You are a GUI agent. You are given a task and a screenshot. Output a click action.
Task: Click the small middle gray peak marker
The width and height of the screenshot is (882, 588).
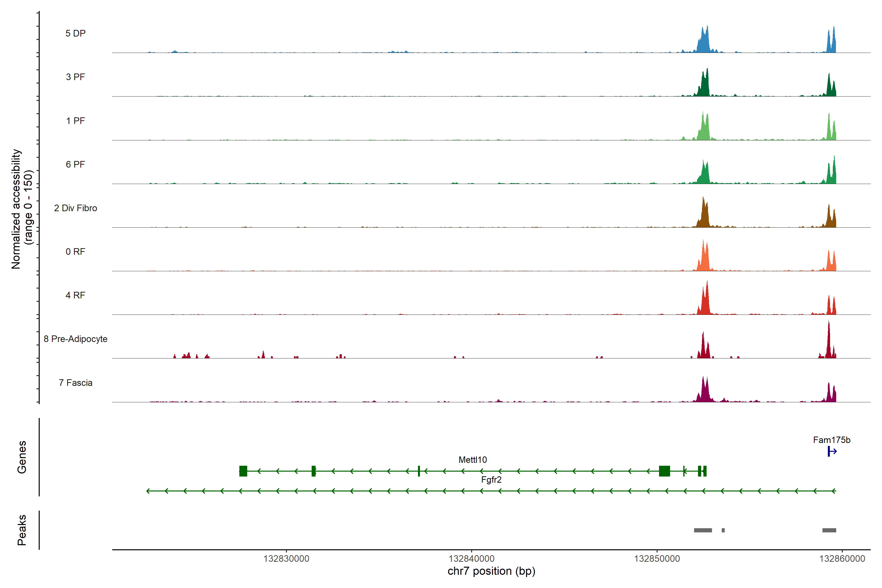723,530
